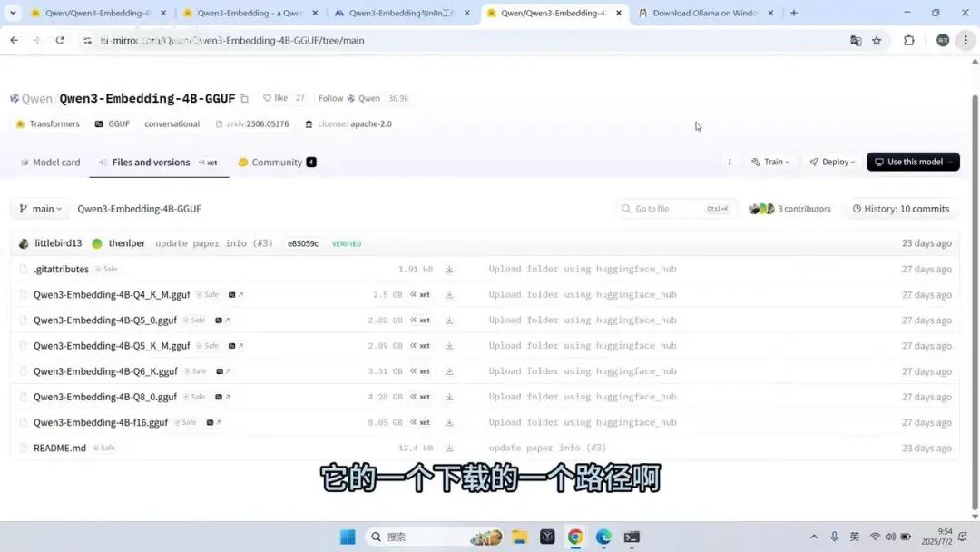Show hidden system tray icons
Image resolution: width=980 pixels, height=552 pixels.
[x=814, y=537]
